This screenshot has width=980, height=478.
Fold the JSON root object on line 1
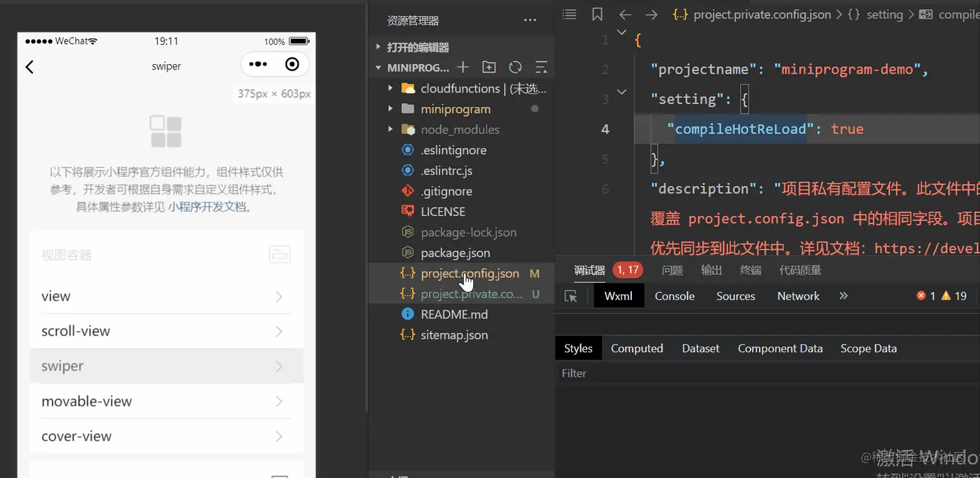click(x=622, y=32)
